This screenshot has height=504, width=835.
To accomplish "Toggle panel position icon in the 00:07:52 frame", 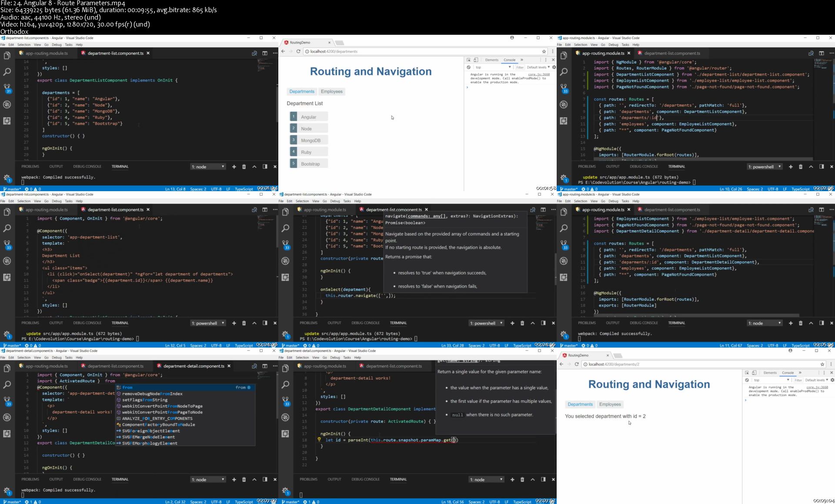I will 543,479.
